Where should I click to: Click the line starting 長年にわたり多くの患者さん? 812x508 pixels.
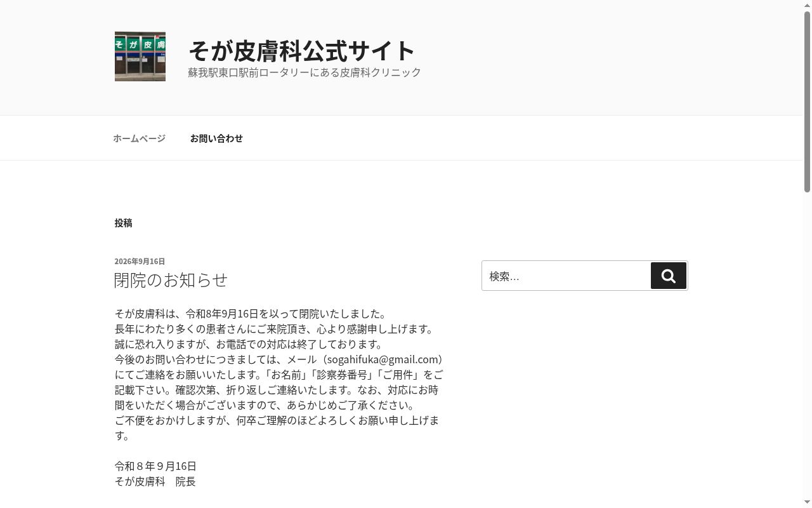click(276, 329)
